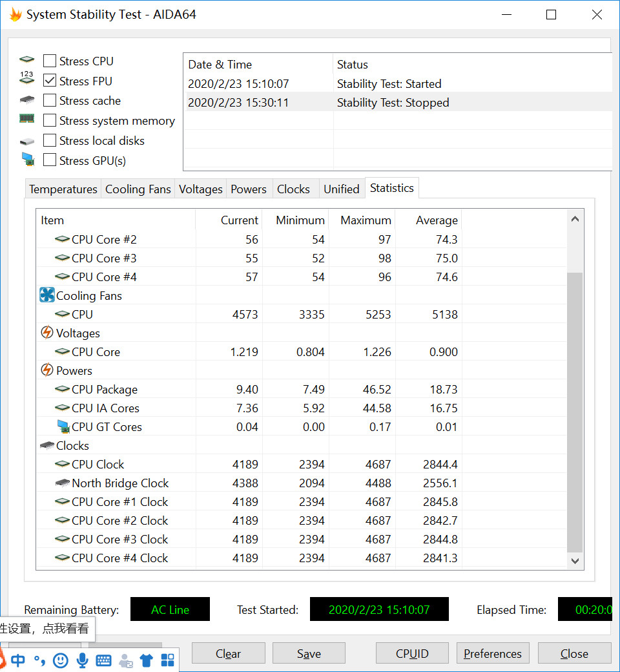
Task: Click the Stress system memory RAM icon
Action: pyautogui.click(x=26, y=118)
